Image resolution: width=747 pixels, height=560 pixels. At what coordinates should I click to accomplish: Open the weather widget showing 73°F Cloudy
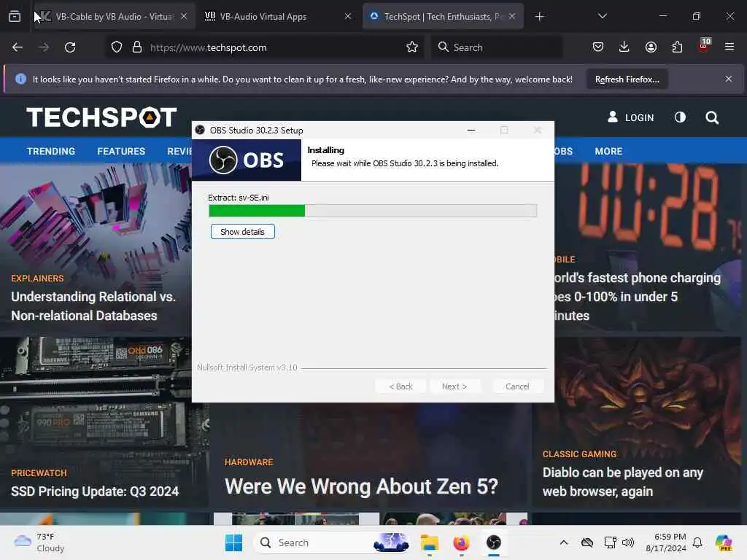coord(39,542)
